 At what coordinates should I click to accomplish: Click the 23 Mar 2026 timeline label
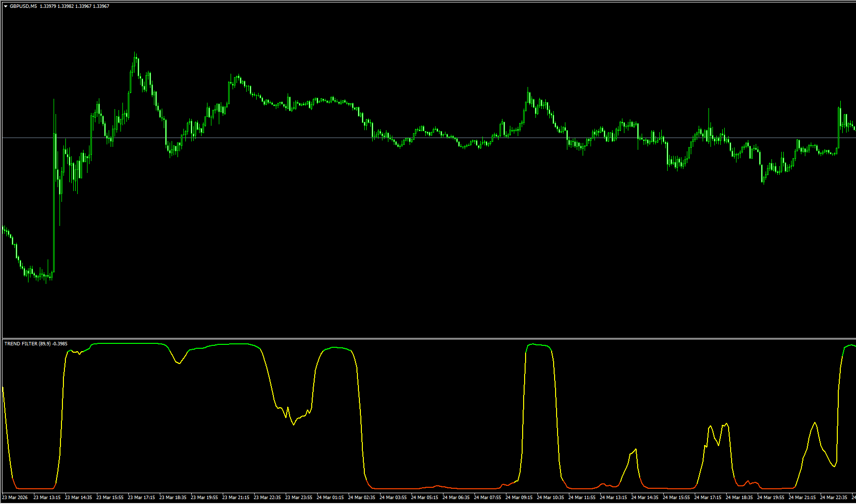click(x=15, y=497)
